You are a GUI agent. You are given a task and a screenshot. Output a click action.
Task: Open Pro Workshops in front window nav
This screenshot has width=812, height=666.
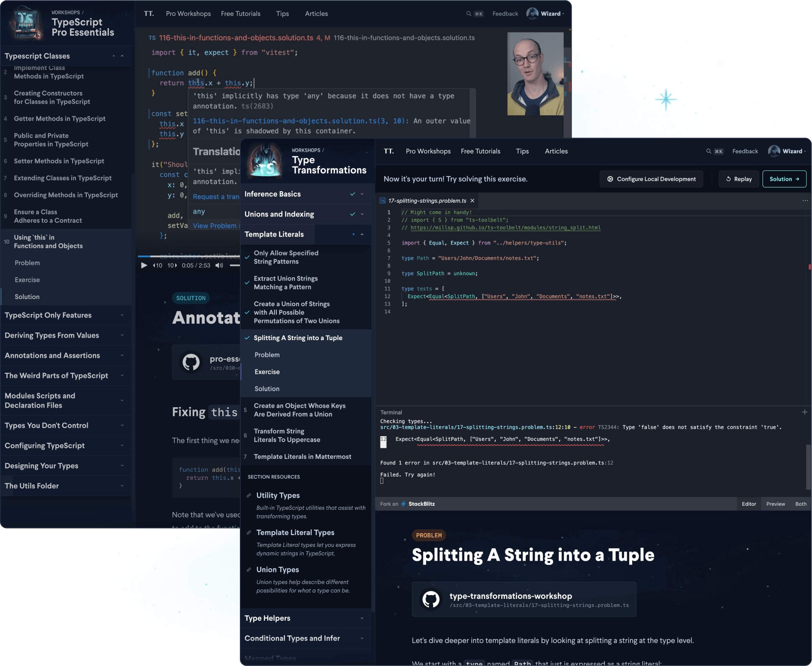click(x=428, y=151)
